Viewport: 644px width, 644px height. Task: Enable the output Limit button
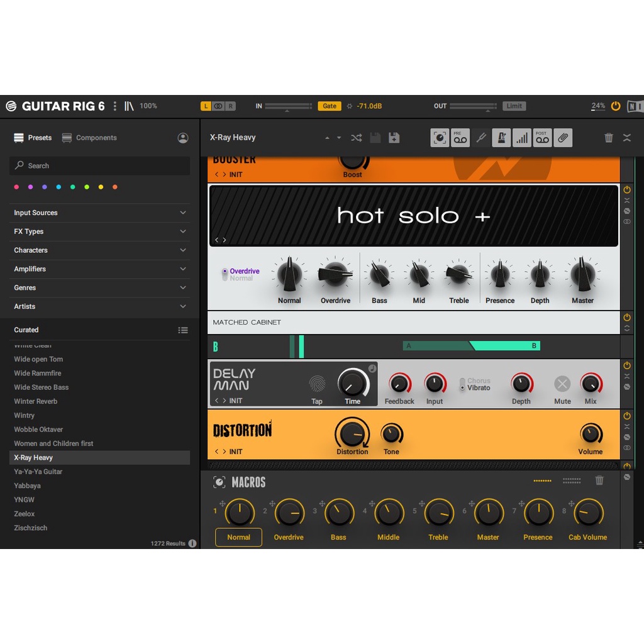point(514,106)
